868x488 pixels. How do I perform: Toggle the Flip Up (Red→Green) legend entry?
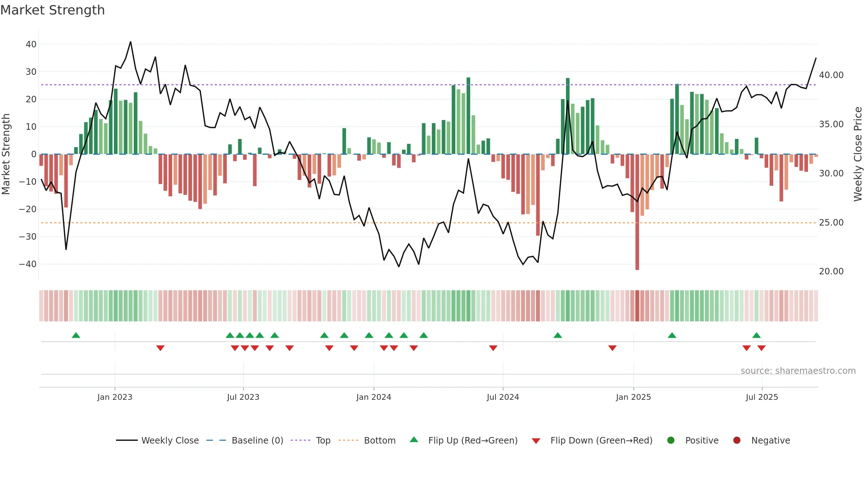(x=464, y=440)
